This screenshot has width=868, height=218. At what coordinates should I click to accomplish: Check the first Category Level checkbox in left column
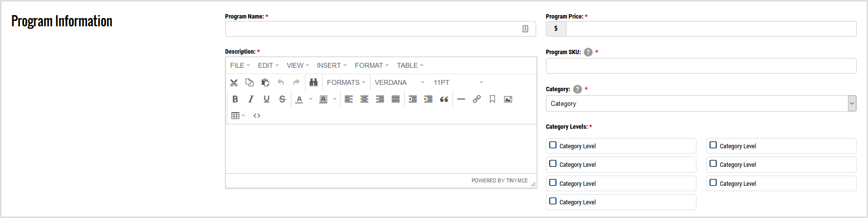[x=553, y=145]
